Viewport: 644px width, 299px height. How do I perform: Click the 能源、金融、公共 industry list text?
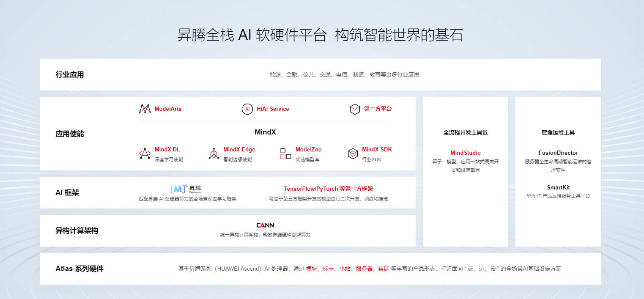[345, 75]
